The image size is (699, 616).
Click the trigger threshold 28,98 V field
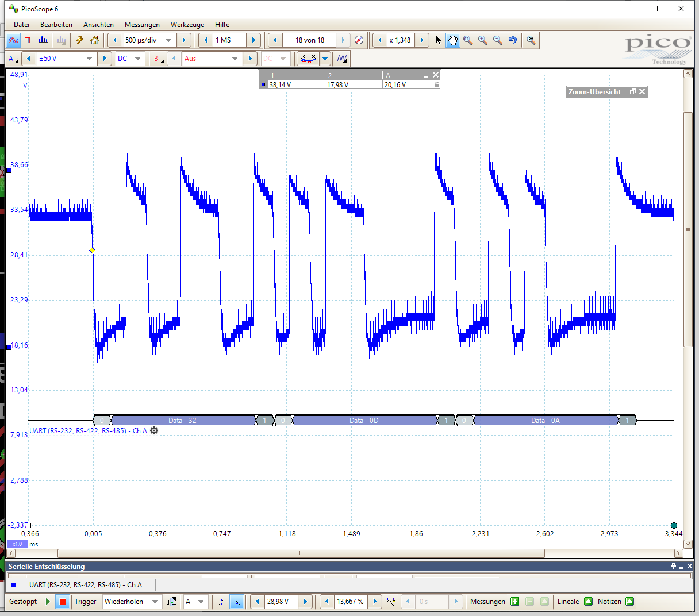click(x=281, y=602)
